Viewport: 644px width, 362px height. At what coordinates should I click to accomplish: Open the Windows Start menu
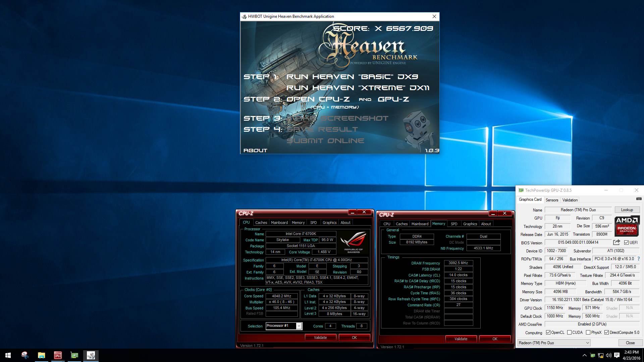click(8, 355)
